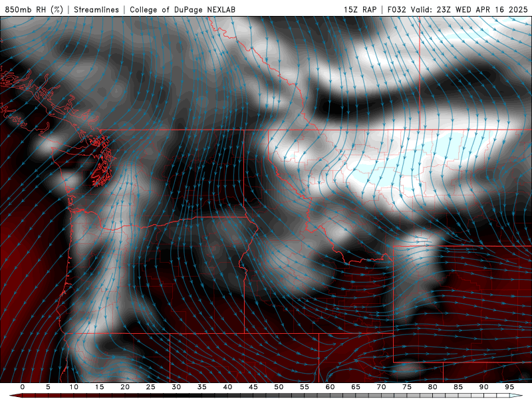Viewport: 532px width, 399px height.
Task: Click the '30' colorbar scale label
Action: [x=176, y=387]
